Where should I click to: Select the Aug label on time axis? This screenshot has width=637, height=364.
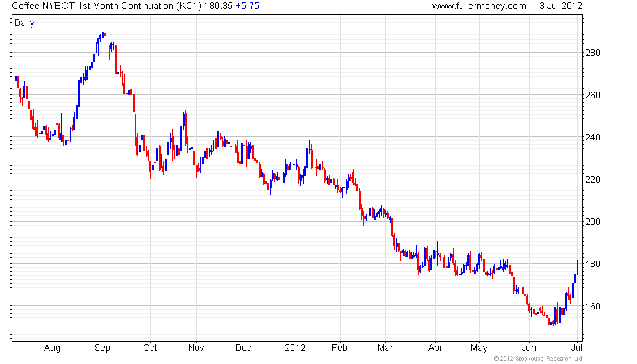click(x=52, y=348)
